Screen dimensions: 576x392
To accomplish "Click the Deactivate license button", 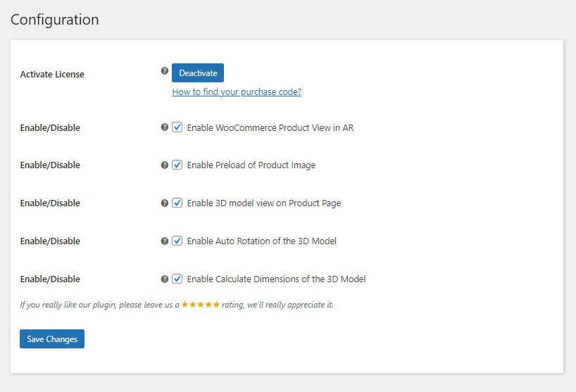I will point(198,72).
